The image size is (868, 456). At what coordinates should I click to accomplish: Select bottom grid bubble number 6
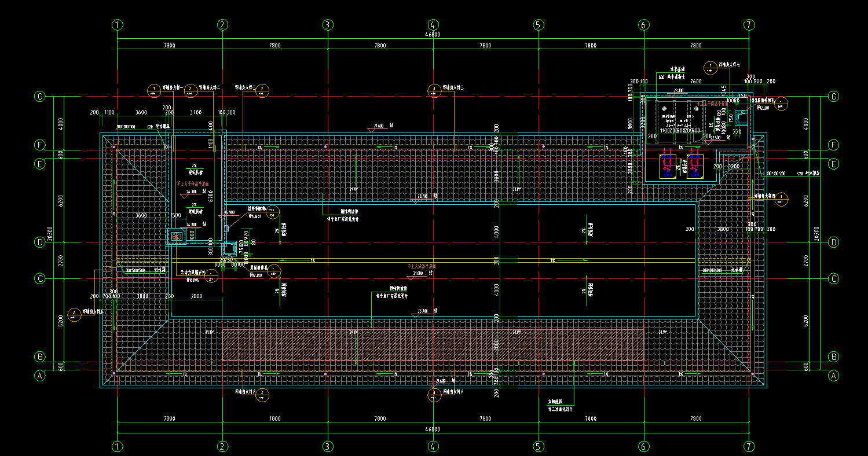pyautogui.click(x=643, y=446)
